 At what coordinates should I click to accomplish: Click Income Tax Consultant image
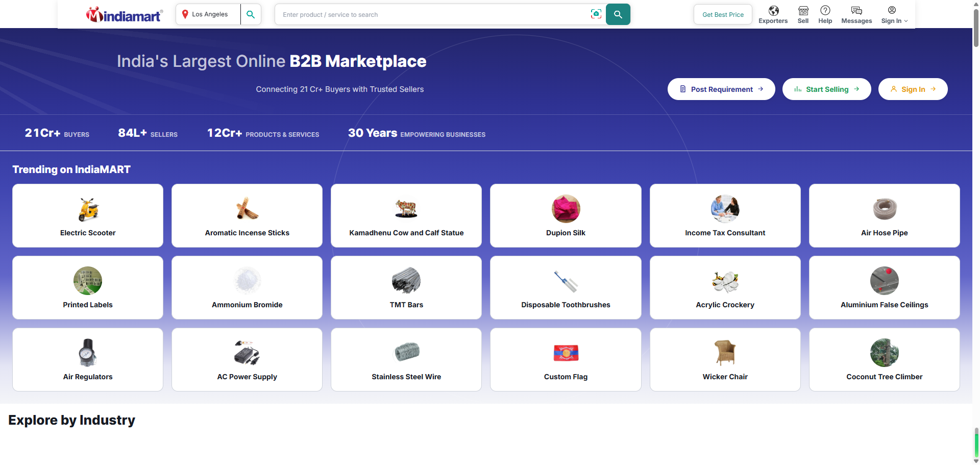coord(725,209)
